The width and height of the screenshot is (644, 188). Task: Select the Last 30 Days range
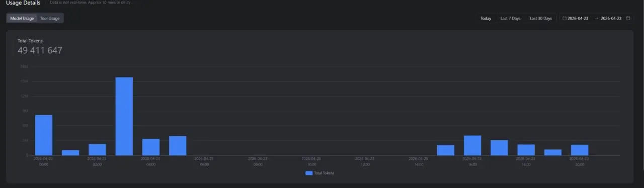click(540, 18)
